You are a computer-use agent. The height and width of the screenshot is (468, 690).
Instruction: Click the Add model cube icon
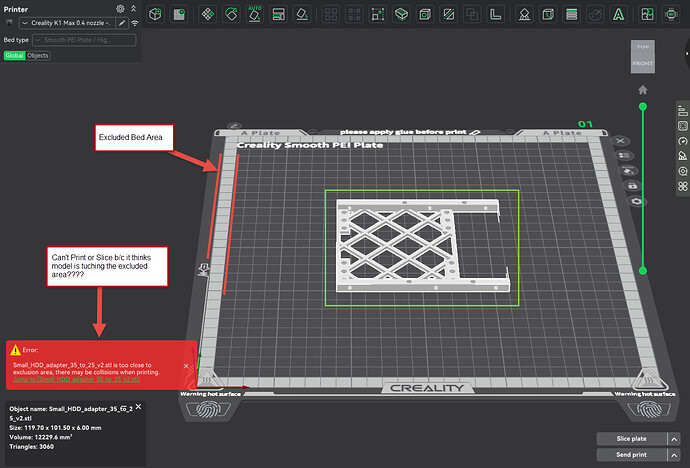[x=155, y=14]
